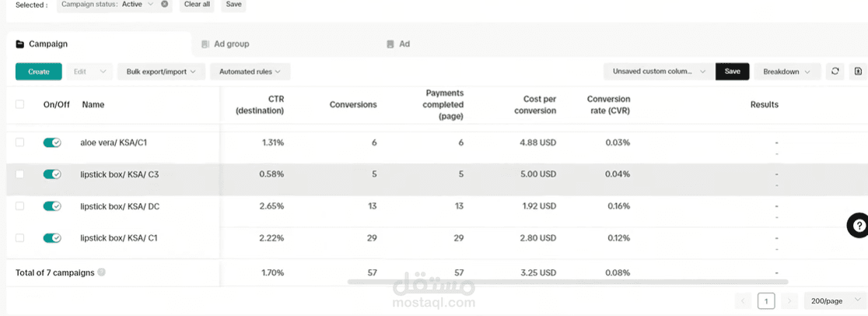Check the select-all campaigns header checkbox
The height and width of the screenshot is (316, 868).
(x=20, y=104)
